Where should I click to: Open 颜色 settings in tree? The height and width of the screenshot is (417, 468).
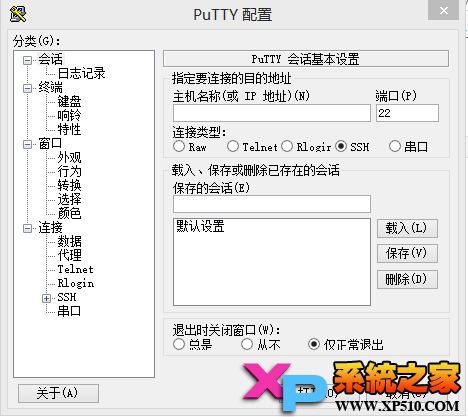(69, 213)
